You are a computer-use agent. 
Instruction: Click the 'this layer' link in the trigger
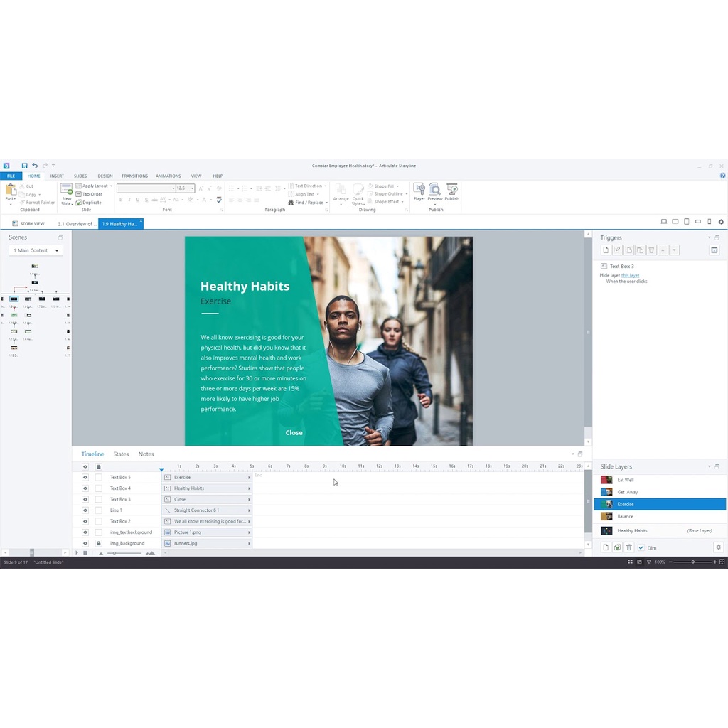[x=630, y=275]
